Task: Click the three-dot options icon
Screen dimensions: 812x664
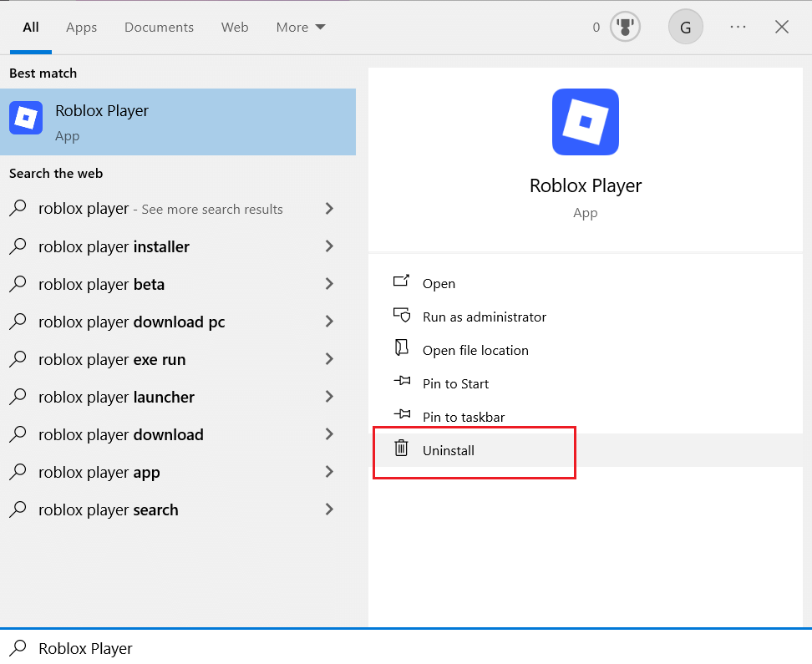Action: click(x=738, y=27)
